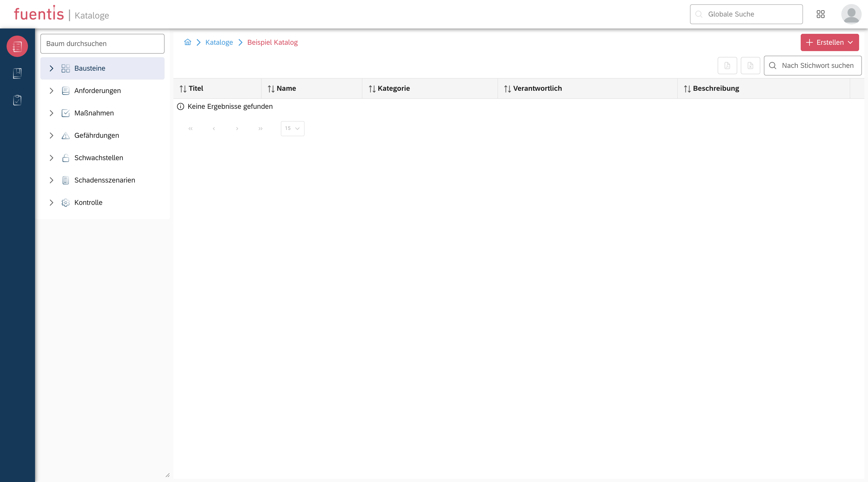This screenshot has width=868, height=482.
Task: Click the Erstellen button
Action: pyautogui.click(x=829, y=42)
